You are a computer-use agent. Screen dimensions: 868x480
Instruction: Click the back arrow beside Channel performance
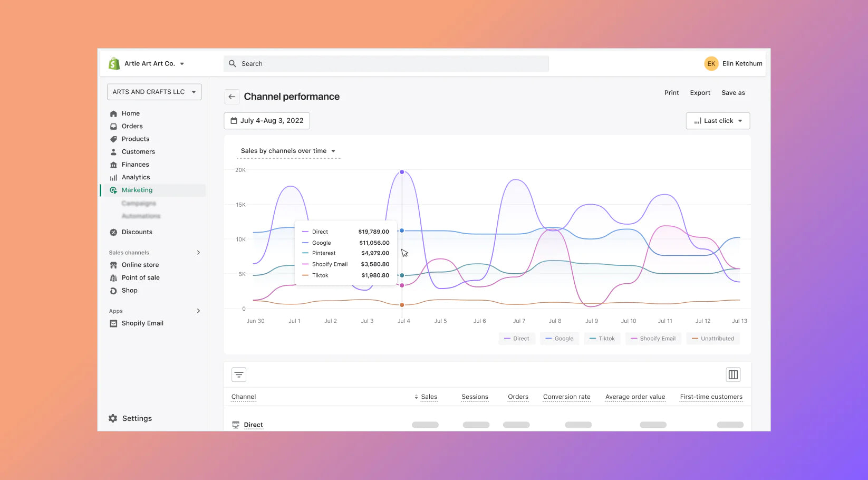[232, 97]
